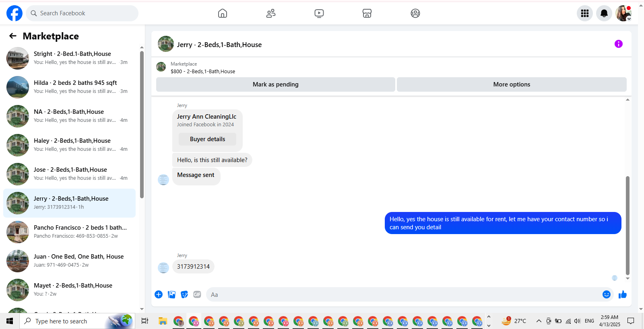Open Haley 2-Beds,1-Bath,House conversation
Viewport: 644px width, 329px height.
[x=69, y=145]
